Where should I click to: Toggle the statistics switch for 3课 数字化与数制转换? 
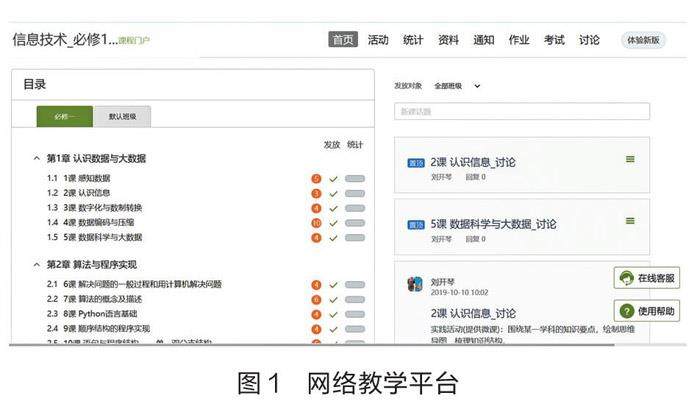click(x=354, y=208)
